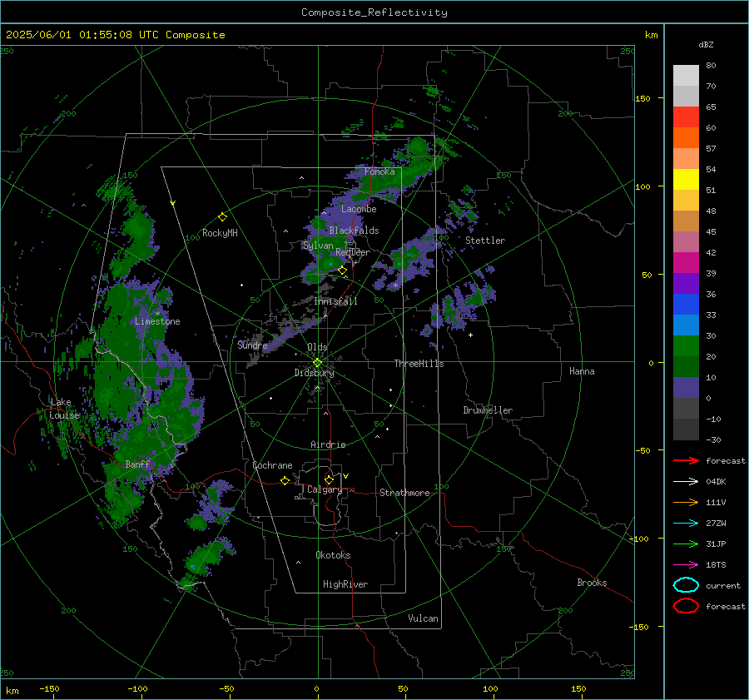
Task: Click the Blackfalds town label
Action: [x=354, y=231]
